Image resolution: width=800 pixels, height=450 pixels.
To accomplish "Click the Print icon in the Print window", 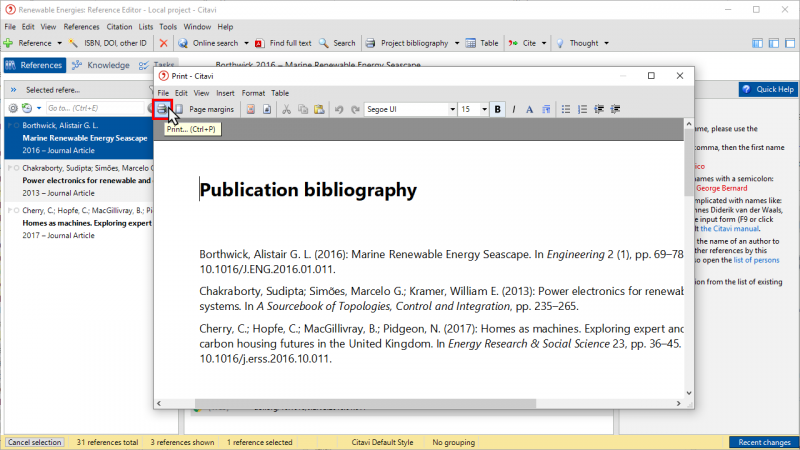I will pyautogui.click(x=161, y=109).
